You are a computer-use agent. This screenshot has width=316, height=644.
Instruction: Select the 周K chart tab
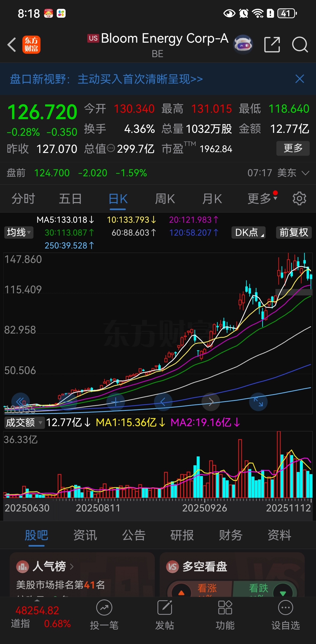click(165, 199)
